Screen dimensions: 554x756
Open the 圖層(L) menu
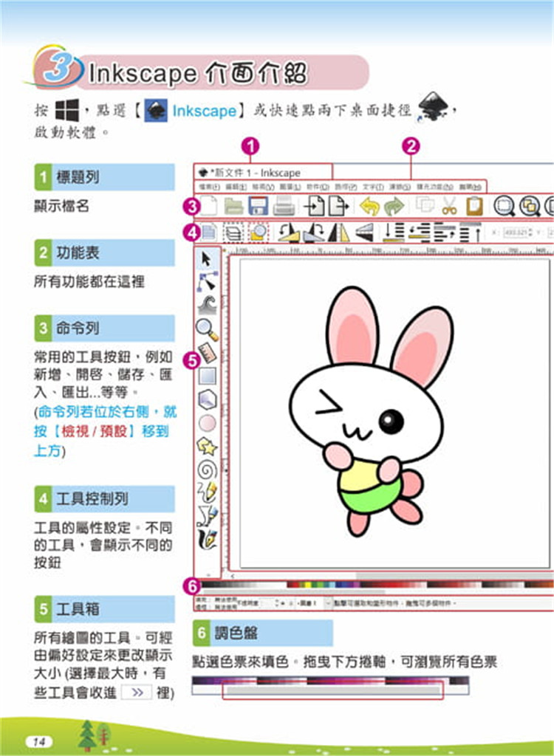tap(290, 187)
